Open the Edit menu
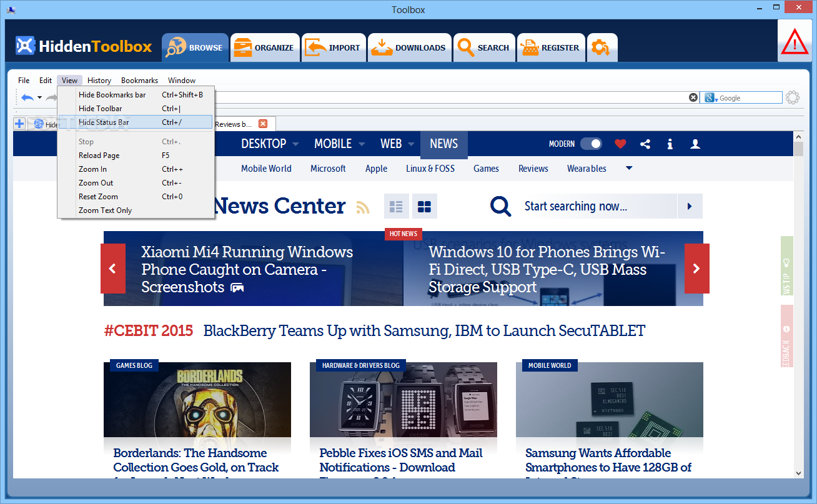The width and height of the screenshot is (817, 504). click(x=46, y=81)
